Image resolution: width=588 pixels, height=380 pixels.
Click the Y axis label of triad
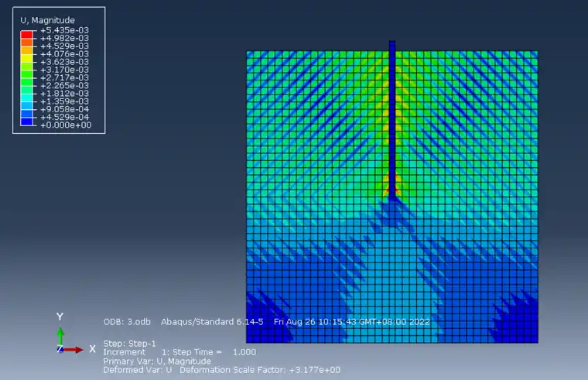[60, 317]
